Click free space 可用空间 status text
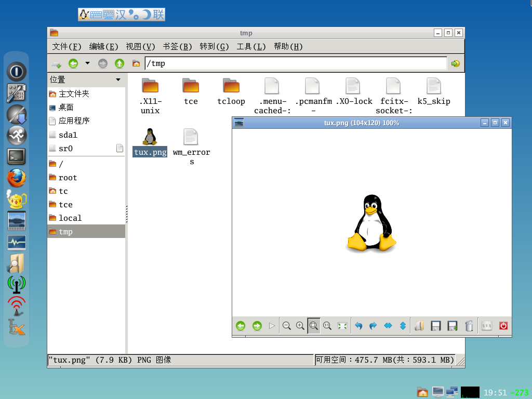This screenshot has width=532, height=399. coord(385,360)
